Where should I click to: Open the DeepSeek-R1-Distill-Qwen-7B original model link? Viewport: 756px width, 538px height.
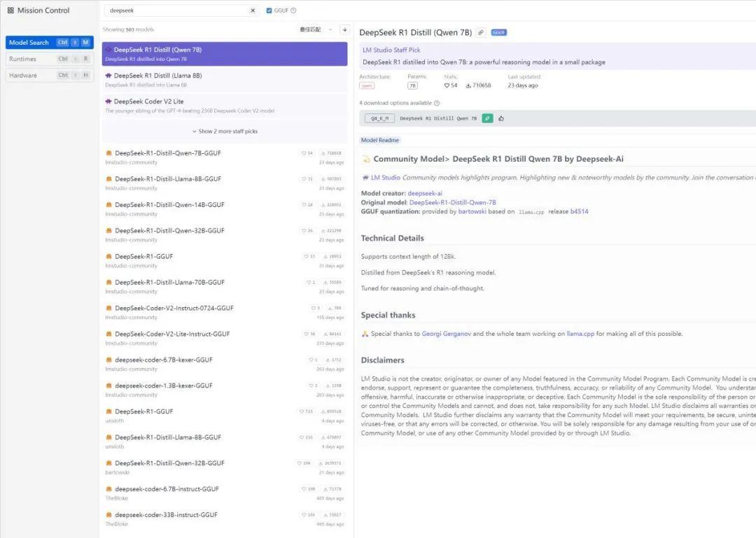pyautogui.click(x=452, y=202)
